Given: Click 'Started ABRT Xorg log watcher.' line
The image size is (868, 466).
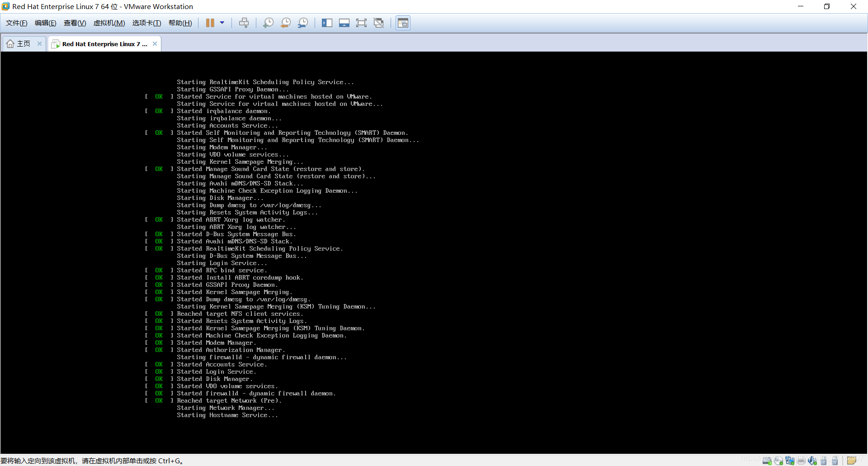Looking at the screenshot, I should coord(231,220).
